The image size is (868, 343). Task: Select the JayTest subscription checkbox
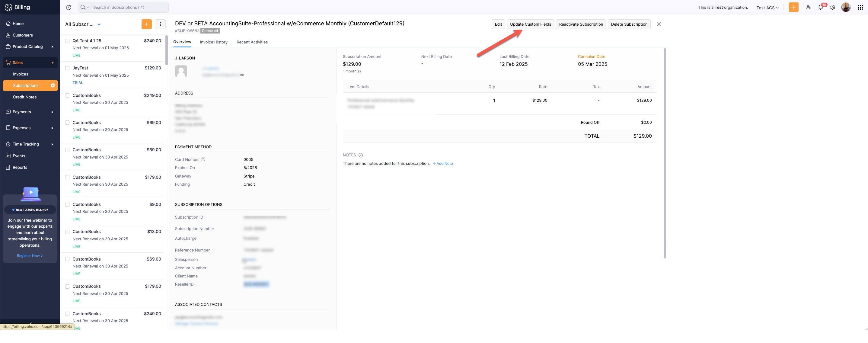(x=67, y=68)
